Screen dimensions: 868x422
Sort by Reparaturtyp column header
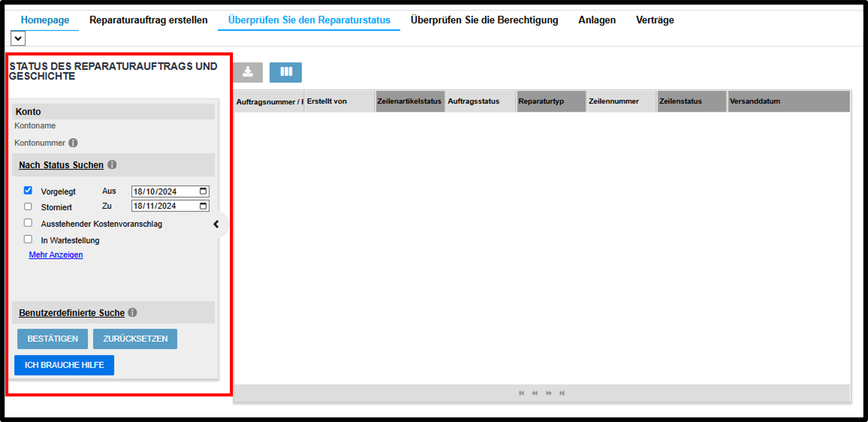(x=552, y=102)
